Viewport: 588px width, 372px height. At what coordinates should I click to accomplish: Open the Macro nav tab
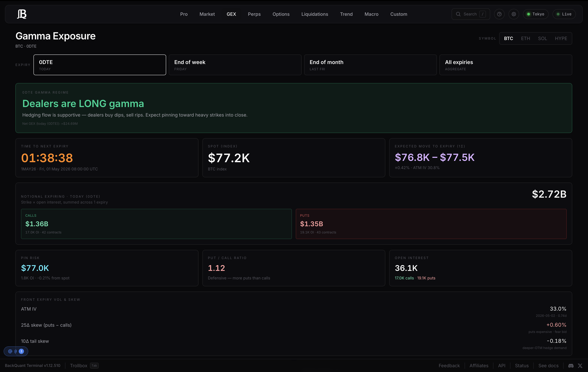pyautogui.click(x=371, y=14)
